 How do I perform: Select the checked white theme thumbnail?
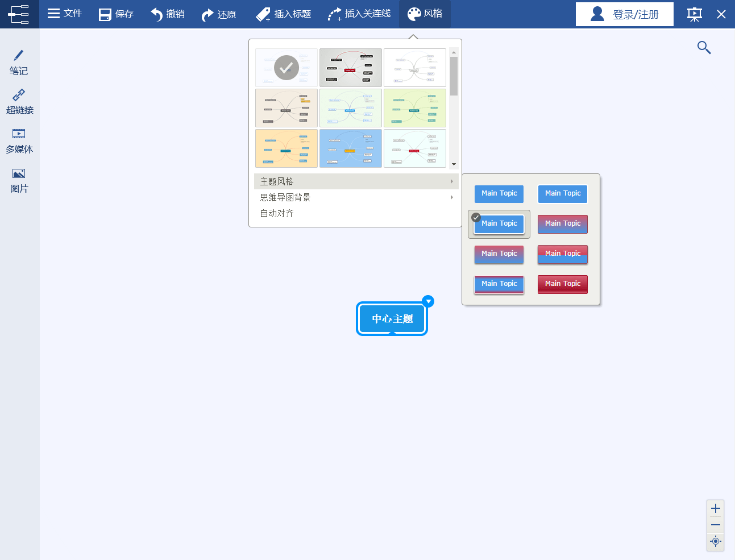click(286, 68)
